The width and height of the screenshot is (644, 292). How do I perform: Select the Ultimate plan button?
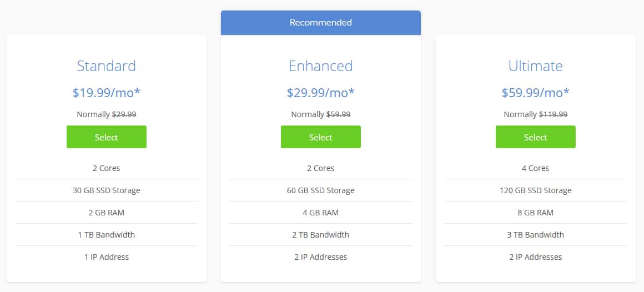click(536, 137)
